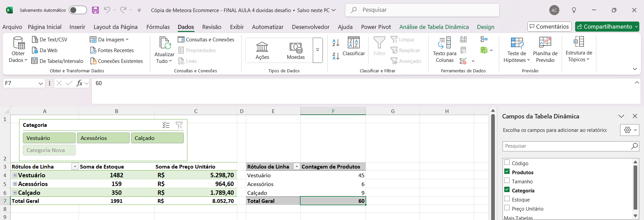Toggle Vestuário slicer button
Screen dimensions: 644x220
pos(49,138)
